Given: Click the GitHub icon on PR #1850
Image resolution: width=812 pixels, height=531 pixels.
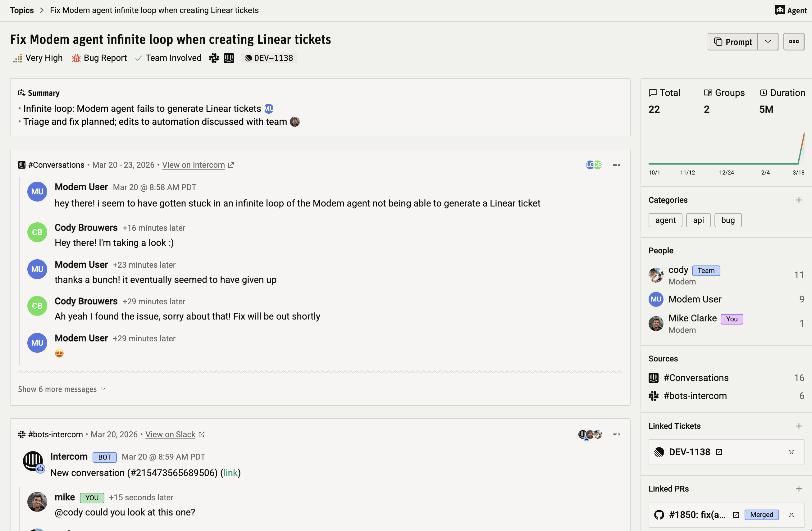Looking at the screenshot, I should tap(659, 515).
